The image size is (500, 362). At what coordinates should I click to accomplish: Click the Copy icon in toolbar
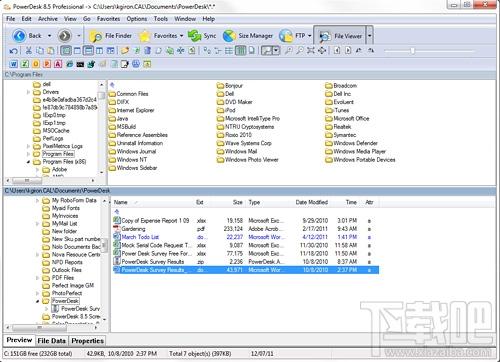click(x=40, y=51)
